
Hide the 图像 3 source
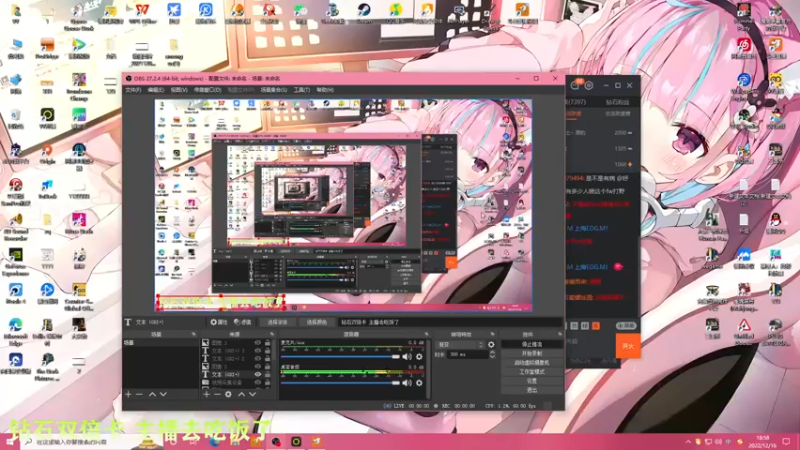[x=258, y=343]
